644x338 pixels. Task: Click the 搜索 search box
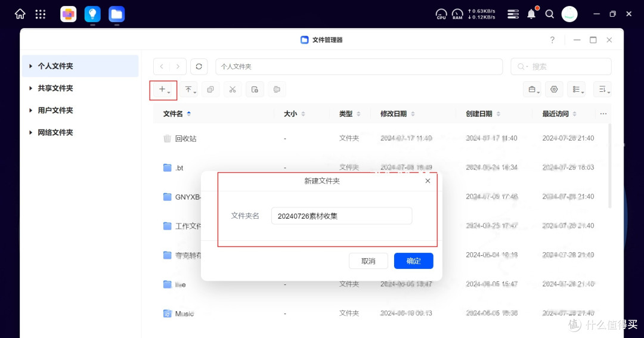click(561, 67)
